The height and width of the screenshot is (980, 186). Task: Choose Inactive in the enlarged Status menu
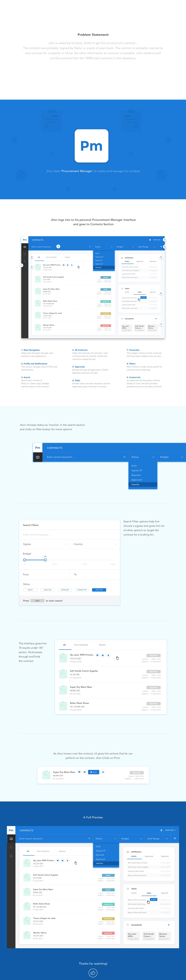tap(143, 484)
